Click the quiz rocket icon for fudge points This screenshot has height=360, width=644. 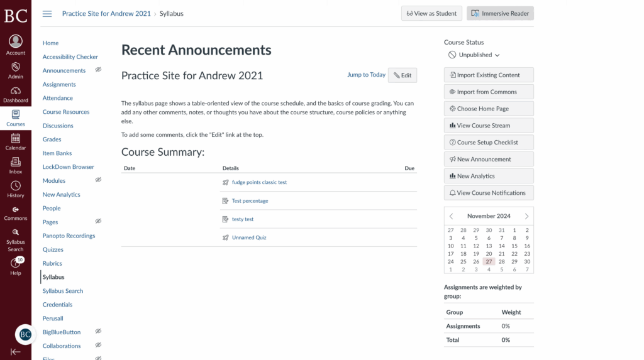(x=226, y=182)
